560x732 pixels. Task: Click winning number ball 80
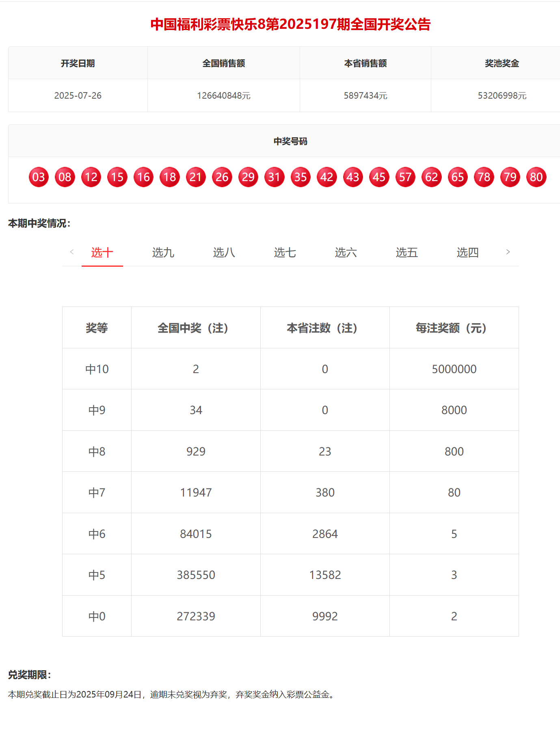click(x=536, y=177)
